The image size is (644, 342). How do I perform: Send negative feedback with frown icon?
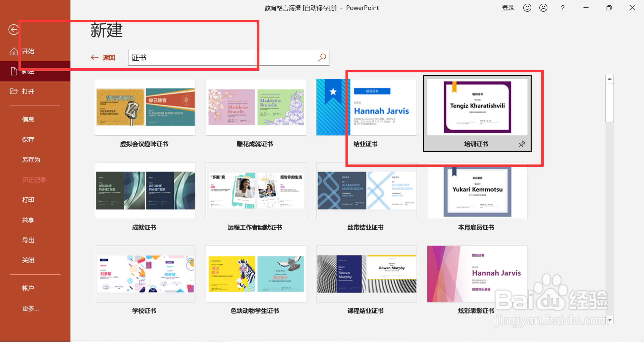pos(543,8)
